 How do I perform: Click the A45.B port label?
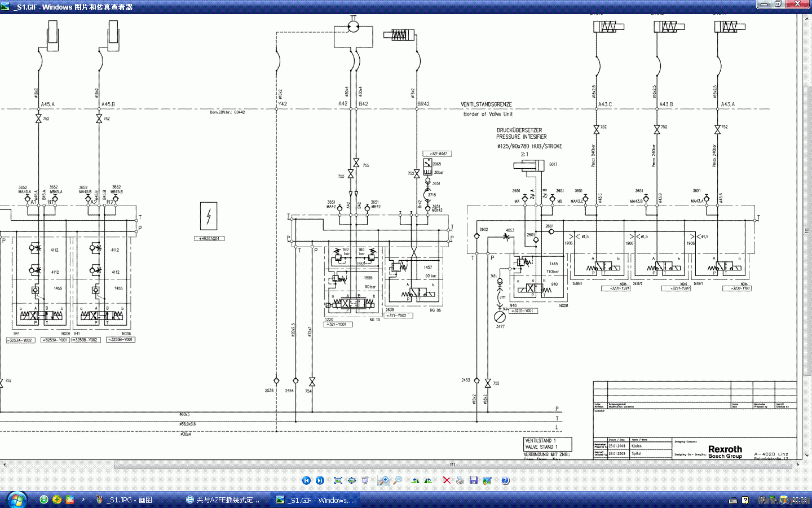tap(108, 104)
